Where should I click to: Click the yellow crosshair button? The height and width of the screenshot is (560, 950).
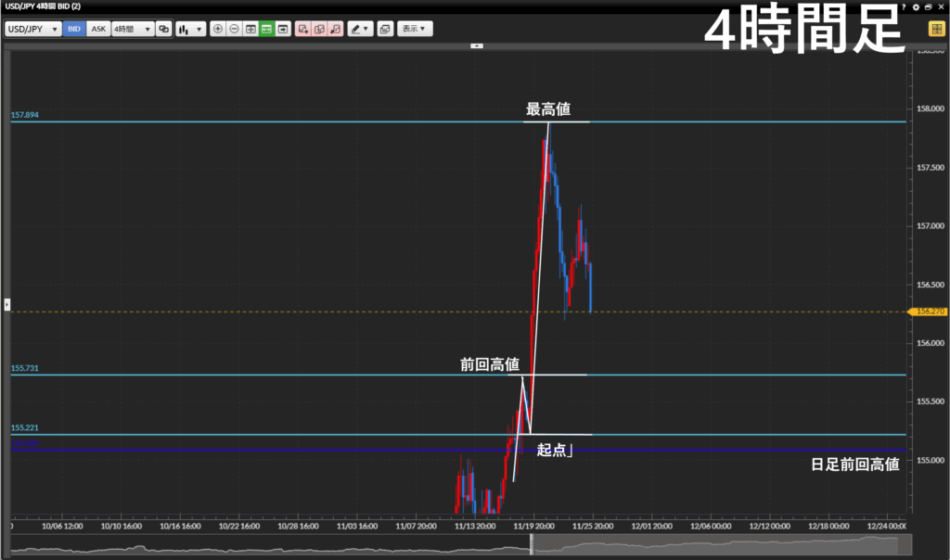pyautogui.click(x=936, y=29)
